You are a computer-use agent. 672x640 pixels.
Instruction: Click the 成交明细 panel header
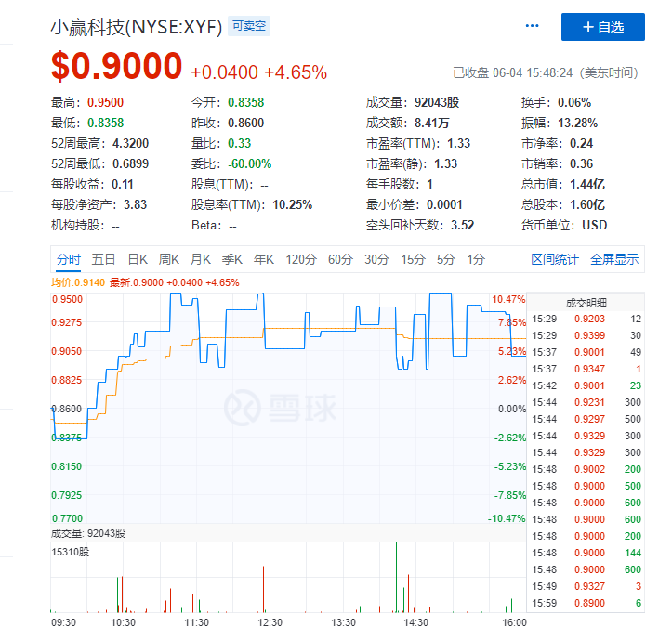click(586, 303)
